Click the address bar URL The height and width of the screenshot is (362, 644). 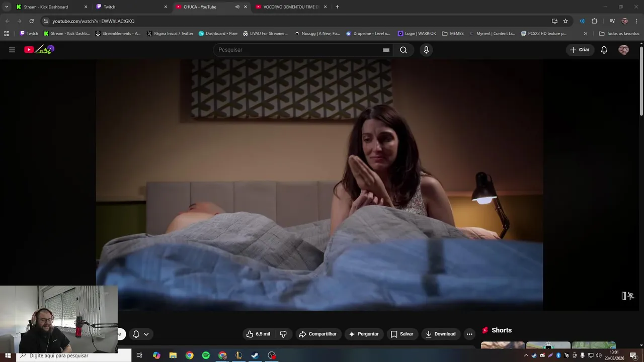[x=94, y=21]
